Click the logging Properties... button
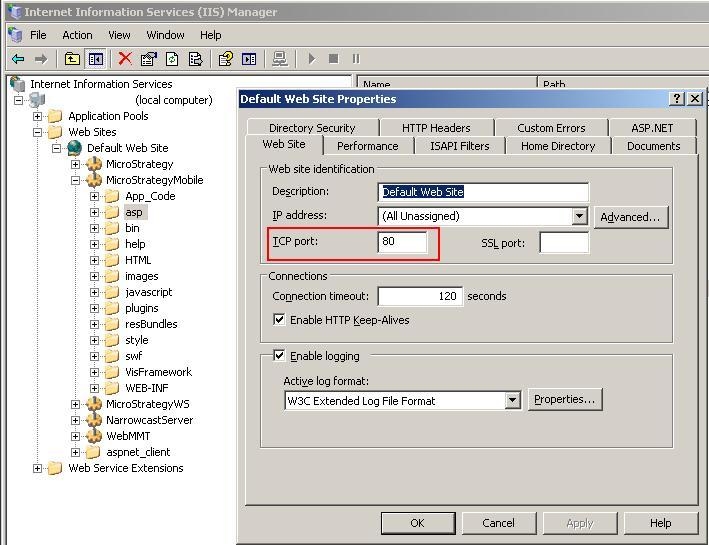 564,400
